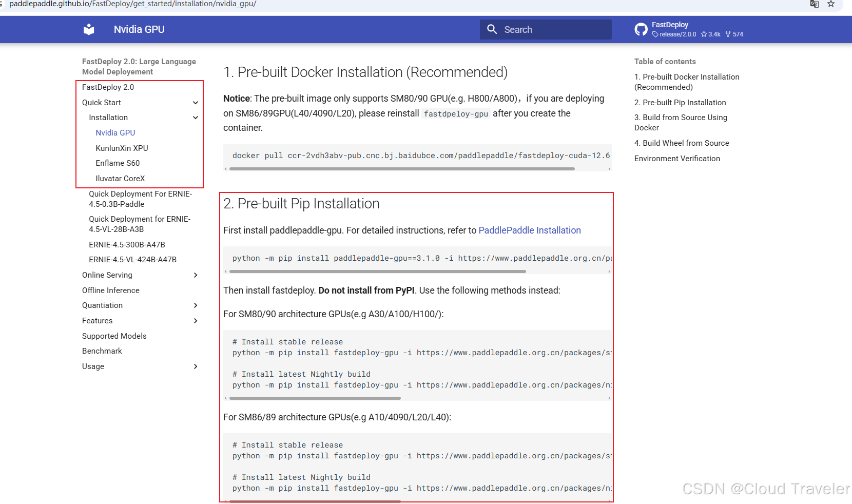Jump to Build from Source Using Docker
This screenshot has height=504, width=852.
pos(681,123)
